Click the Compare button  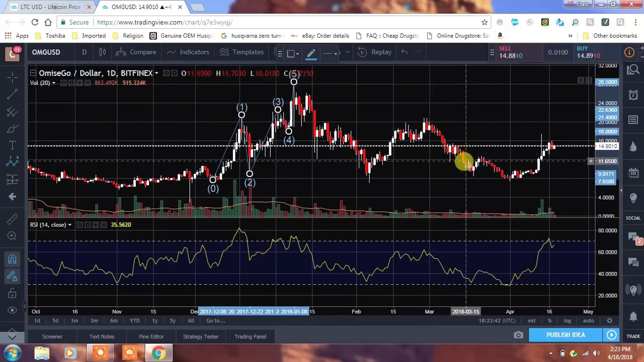[136, 52]
